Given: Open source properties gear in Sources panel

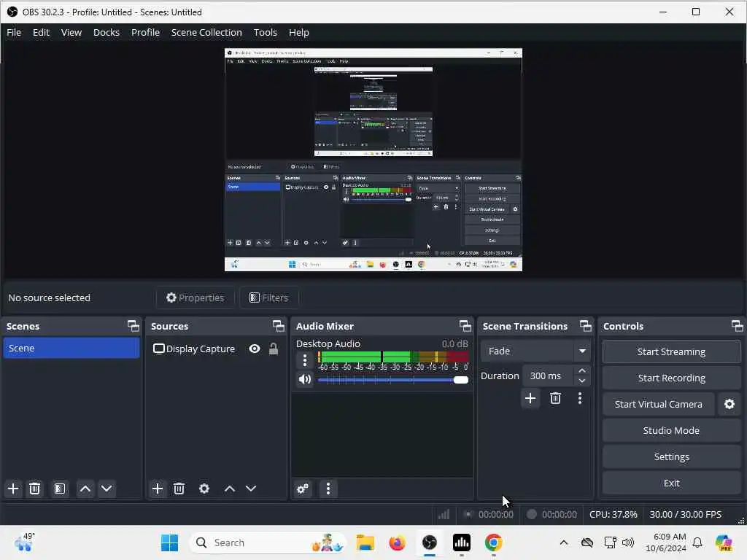Looking at the screenshot, I should pyautogui.click(x=204, y=489).
